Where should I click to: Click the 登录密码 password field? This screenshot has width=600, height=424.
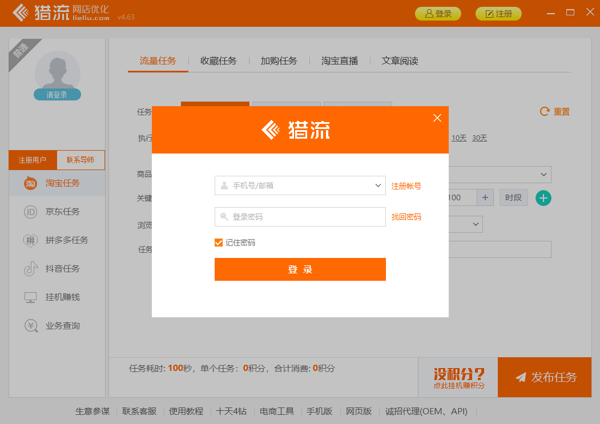[300, 217]
